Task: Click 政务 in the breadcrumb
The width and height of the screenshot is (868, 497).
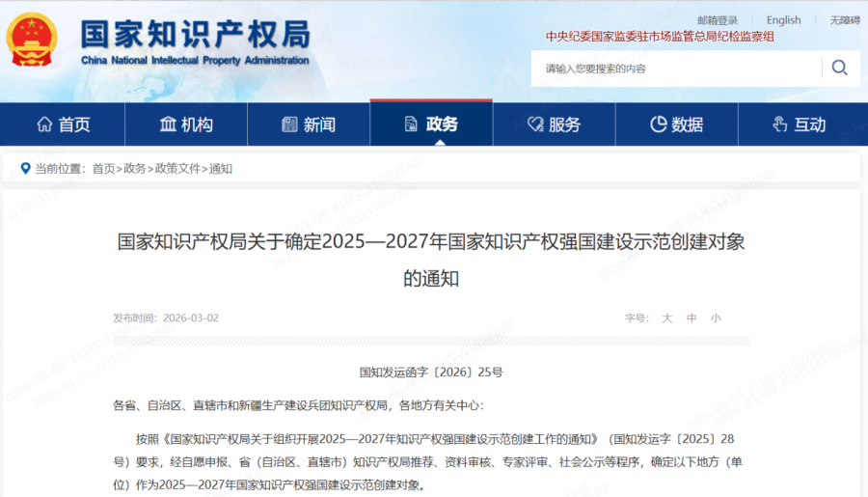Action: click(134, 169)
